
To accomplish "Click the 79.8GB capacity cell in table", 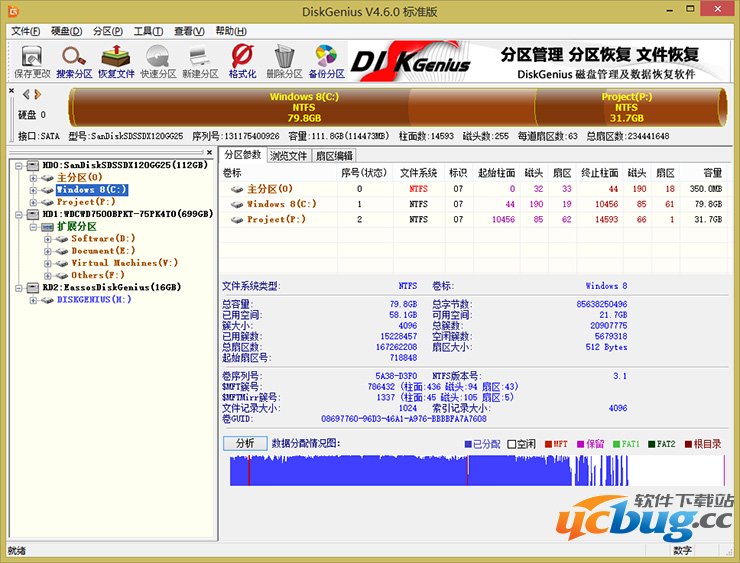I will (708, 204).
